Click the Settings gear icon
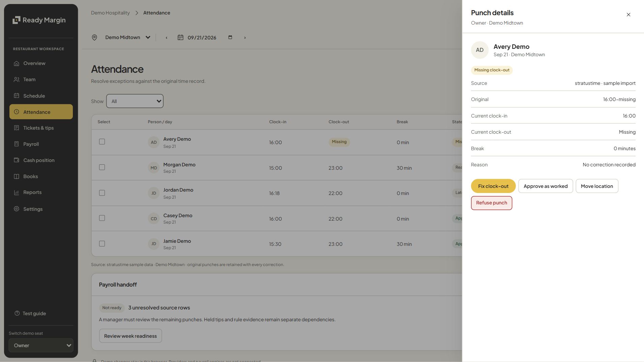Screen dimensions: 644x362 coord(16,209)
